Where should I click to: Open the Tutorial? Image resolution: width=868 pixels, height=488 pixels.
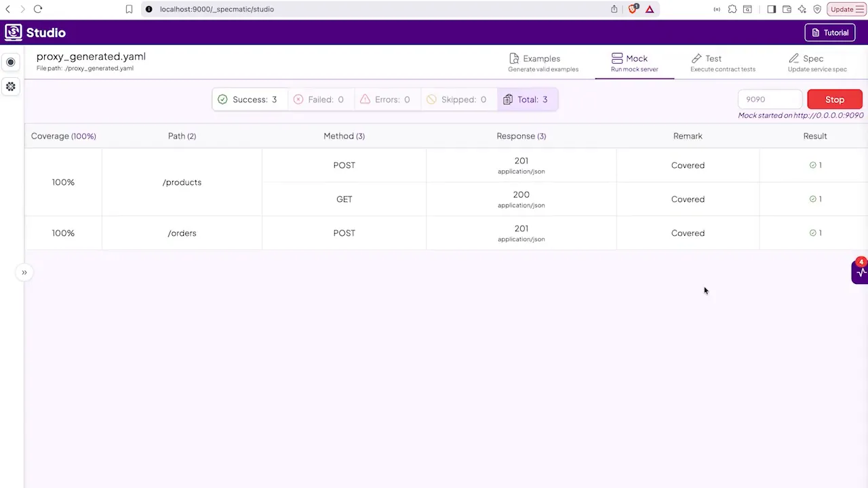click(x=829, y=32)
